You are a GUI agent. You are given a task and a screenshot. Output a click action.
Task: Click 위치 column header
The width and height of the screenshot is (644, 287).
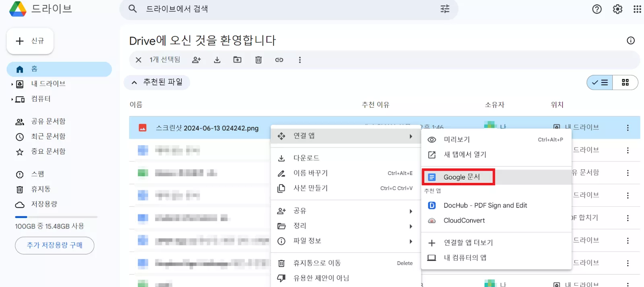click(x=557, y=105)
